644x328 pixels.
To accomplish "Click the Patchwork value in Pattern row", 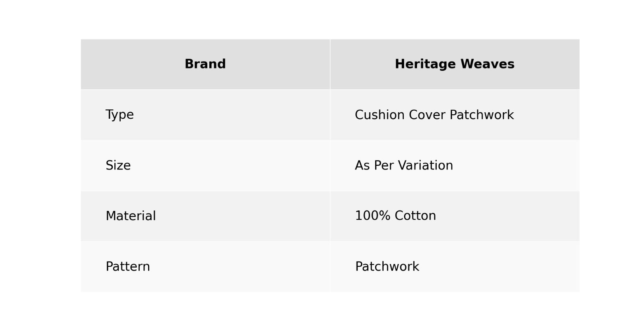I will (387, 266).
